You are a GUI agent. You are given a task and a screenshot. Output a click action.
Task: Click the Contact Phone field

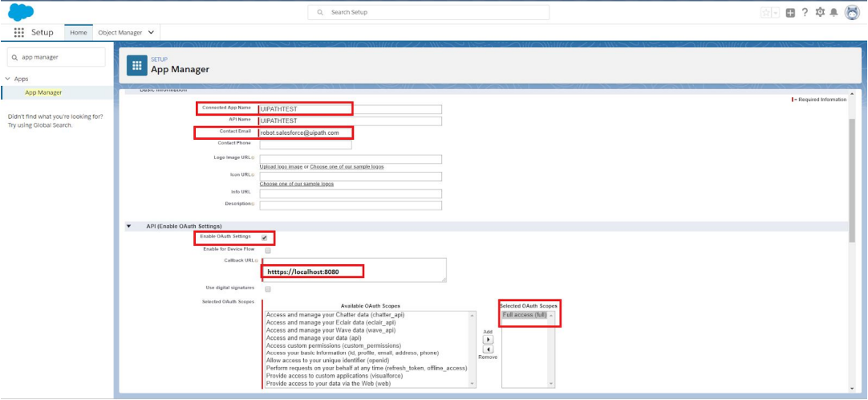click(x=306, y=145)
